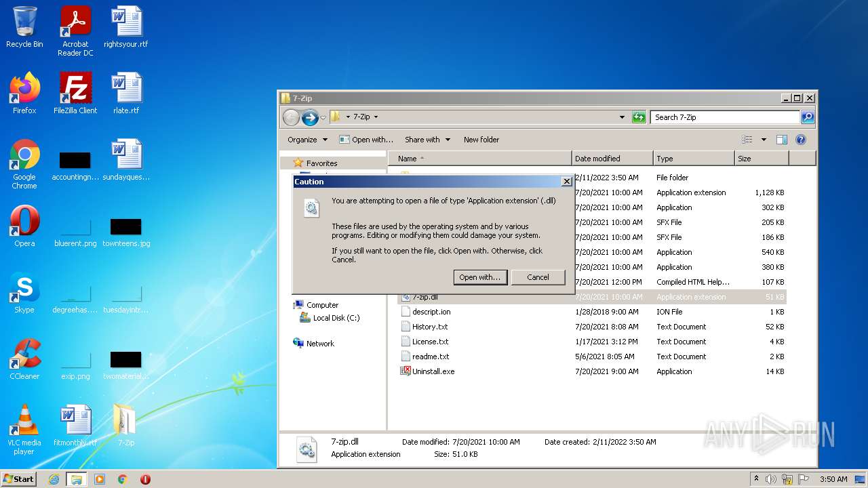Launch Acrobat Reader DC shortcut
Screen dimensions: 868x488
[75, 31]
